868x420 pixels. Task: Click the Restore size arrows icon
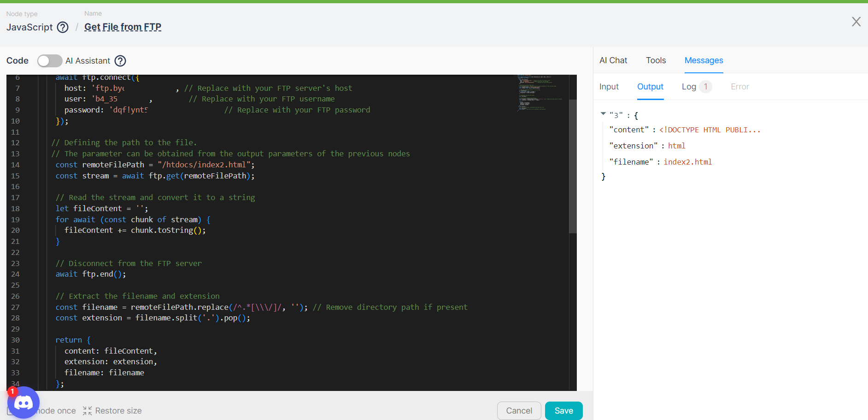(x=87, y=411)
